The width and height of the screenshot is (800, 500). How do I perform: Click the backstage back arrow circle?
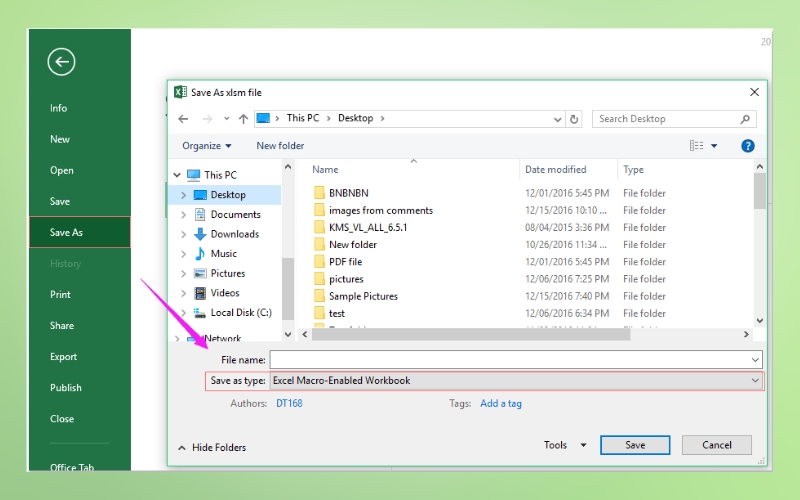point(61,62)
